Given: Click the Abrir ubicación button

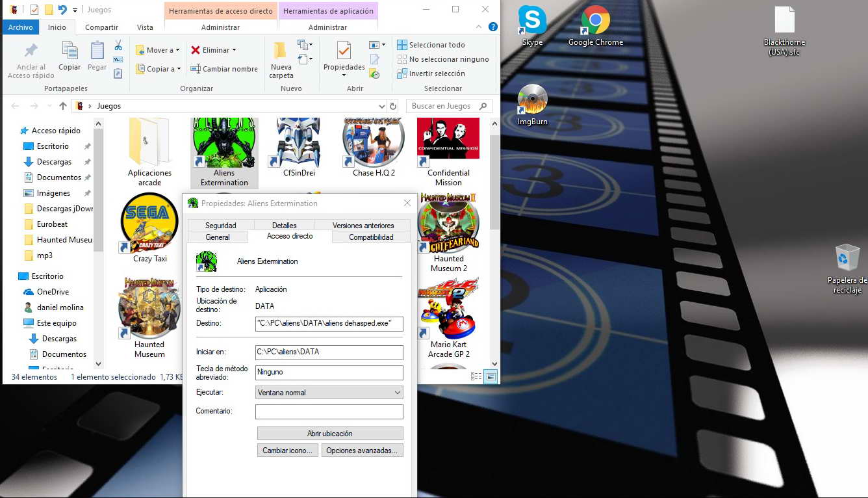Looking at the screenshot, I should click(330, 434).
